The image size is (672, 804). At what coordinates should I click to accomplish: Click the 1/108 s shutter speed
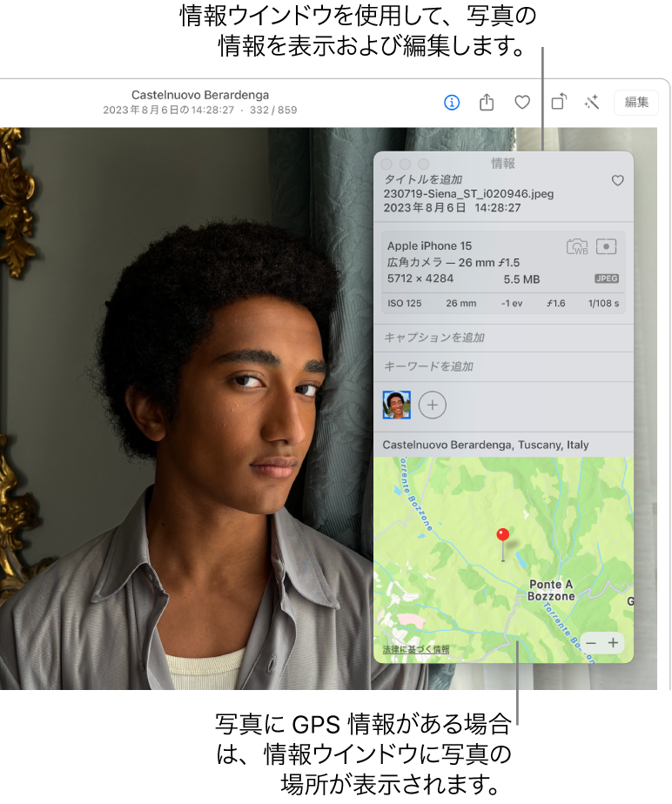[603, 303]
